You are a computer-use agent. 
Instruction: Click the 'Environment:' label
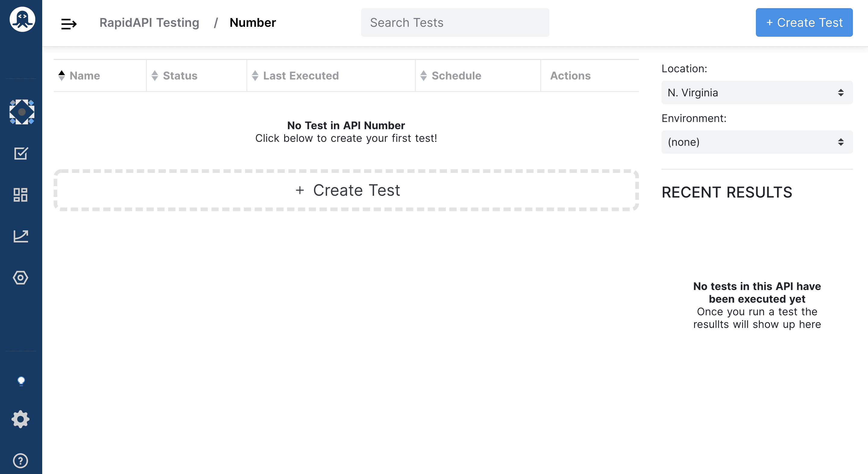[x=694, y=118]
